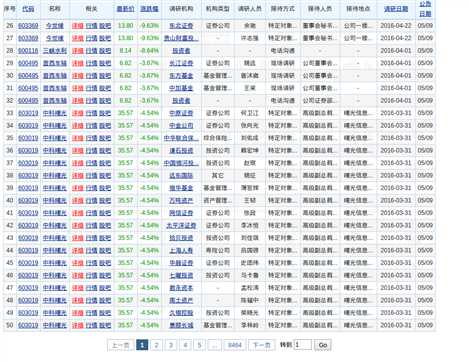Click date 2016-04-22 in row 26

click(396, 26)
